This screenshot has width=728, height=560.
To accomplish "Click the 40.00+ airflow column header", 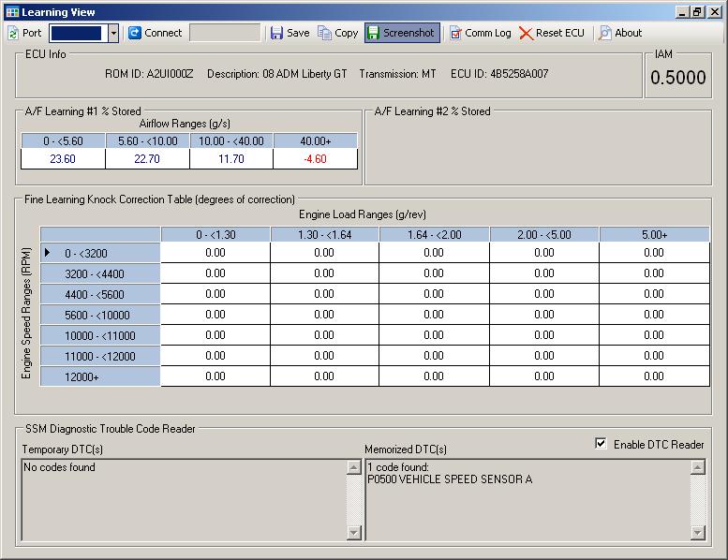I will 315,141.
